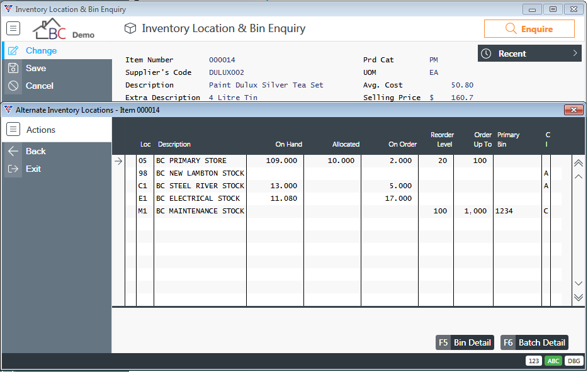Close the Alternate Inventory Locations dialog
Viewport: 588px width, 372px height.
tap(574, 110)
